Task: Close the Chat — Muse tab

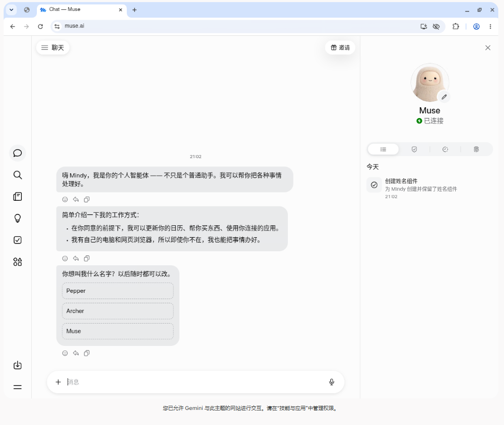Action: point(121,10)
